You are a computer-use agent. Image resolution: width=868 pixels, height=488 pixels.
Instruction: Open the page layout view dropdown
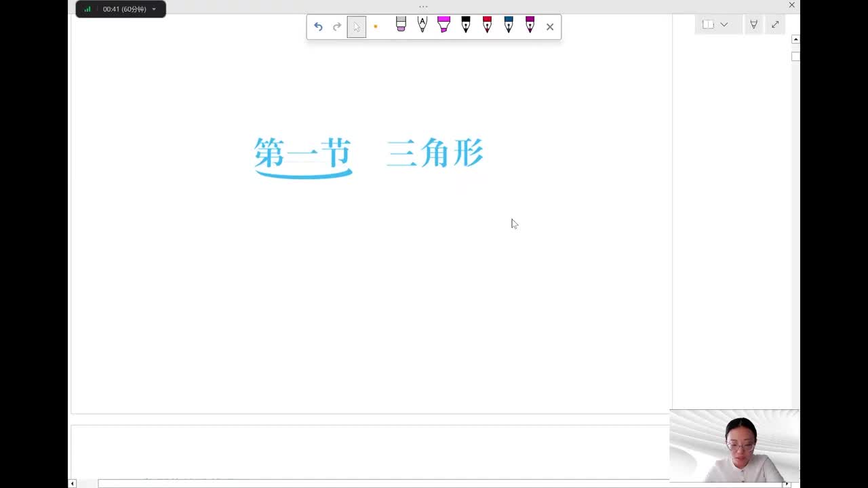click(724, 24)
